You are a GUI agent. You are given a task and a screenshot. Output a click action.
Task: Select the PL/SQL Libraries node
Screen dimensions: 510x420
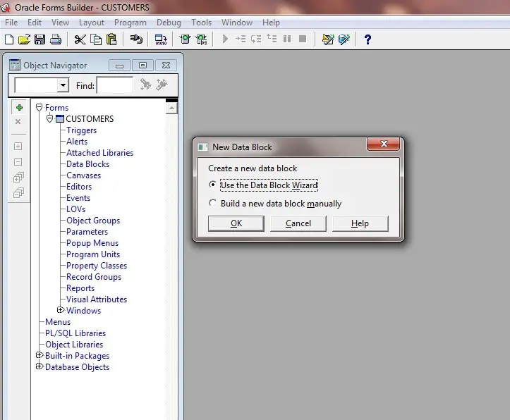[75, 333]
